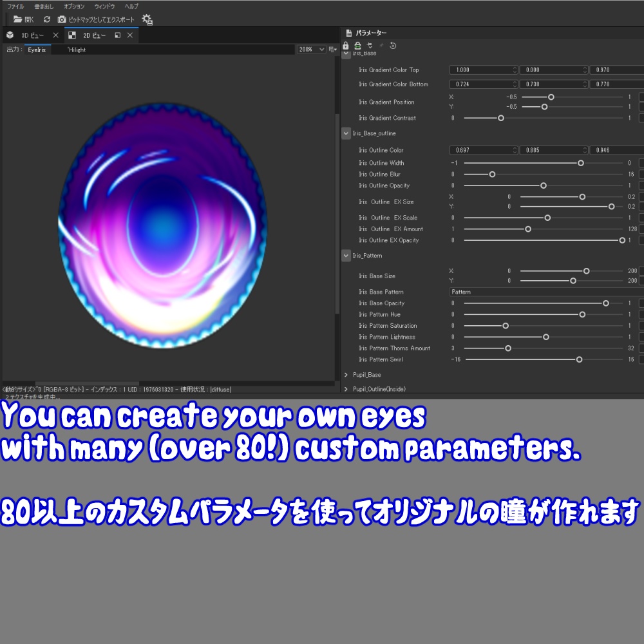Switch to the Hilight output tab
Viewport: 644px width, 644px height.
pyautogui.click(x=75, y=50)
